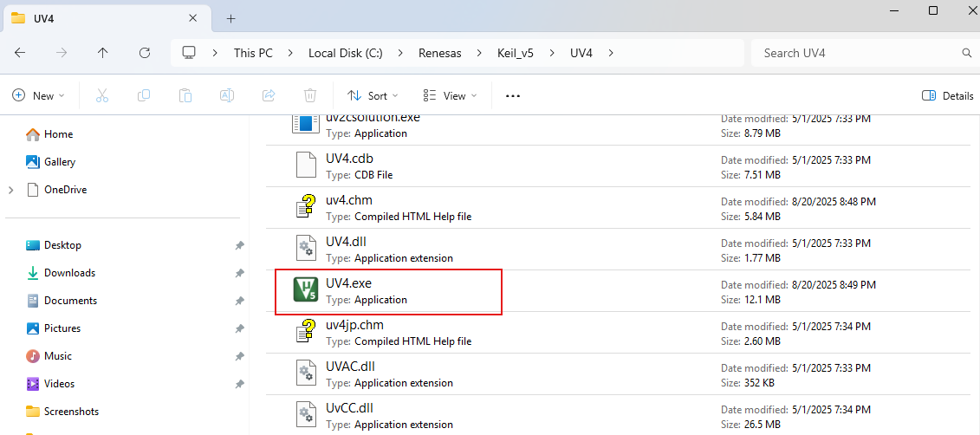Image resolution: width=980 pixels, height=435 pixels.
Task: Open a new tab with plus button
Action: click(230, 18)
